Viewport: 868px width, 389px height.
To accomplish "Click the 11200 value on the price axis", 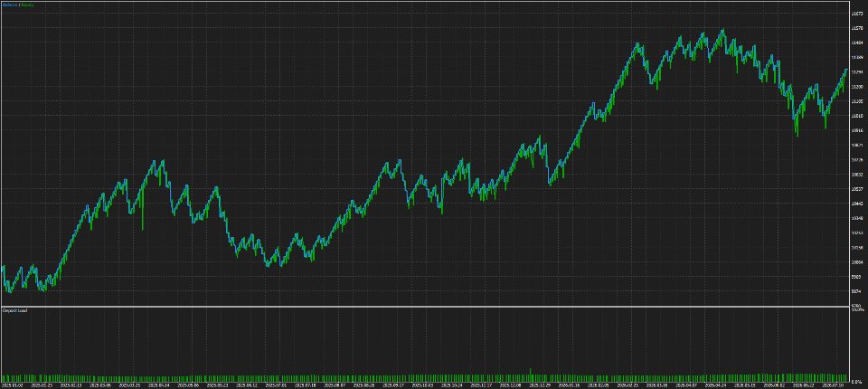I will pyautogui.click(x=857, y=87).
